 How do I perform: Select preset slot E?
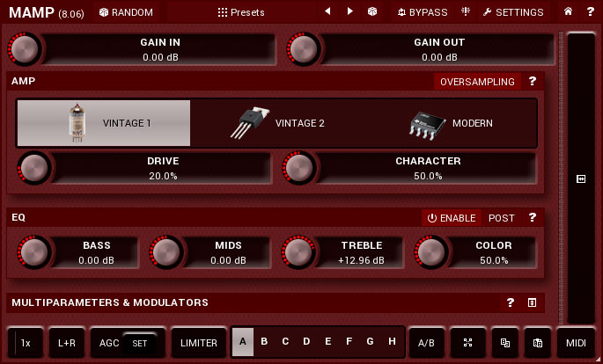(328, 341)
